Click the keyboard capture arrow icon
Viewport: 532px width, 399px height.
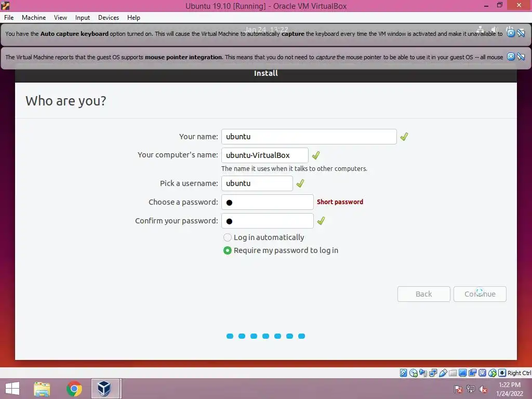(502, 373)
